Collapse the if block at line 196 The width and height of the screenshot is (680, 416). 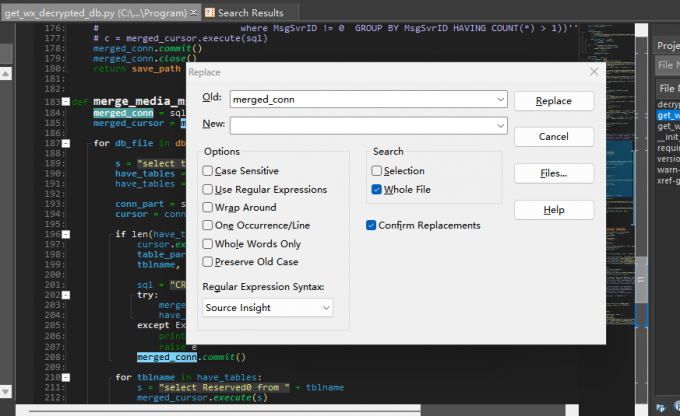66,234
